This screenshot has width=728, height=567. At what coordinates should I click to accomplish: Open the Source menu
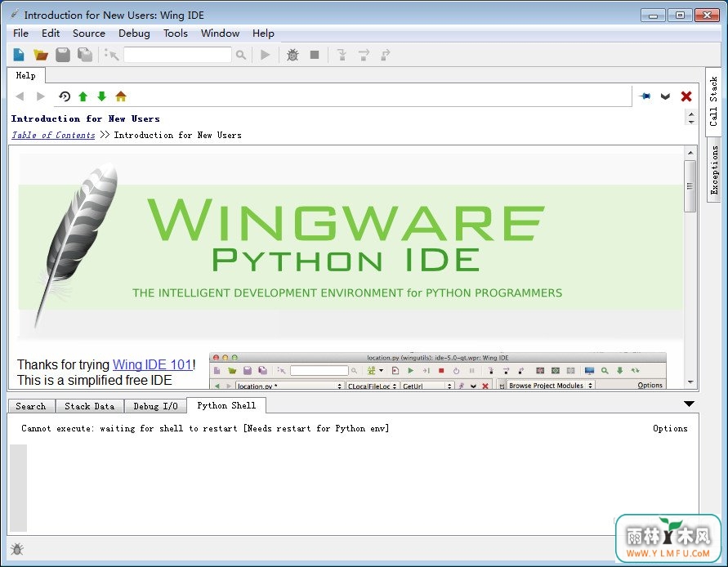click(89, 33)
